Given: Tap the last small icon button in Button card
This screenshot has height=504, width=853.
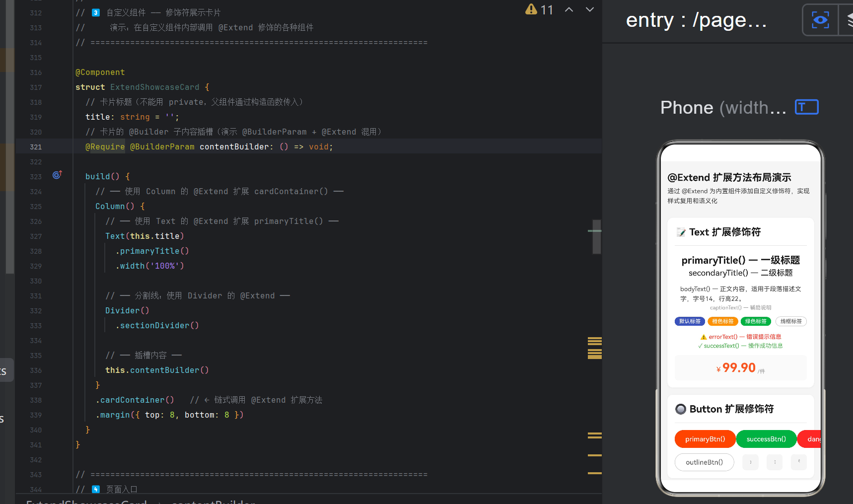Looking at the screenshot, I should click(x=799, y=462).
